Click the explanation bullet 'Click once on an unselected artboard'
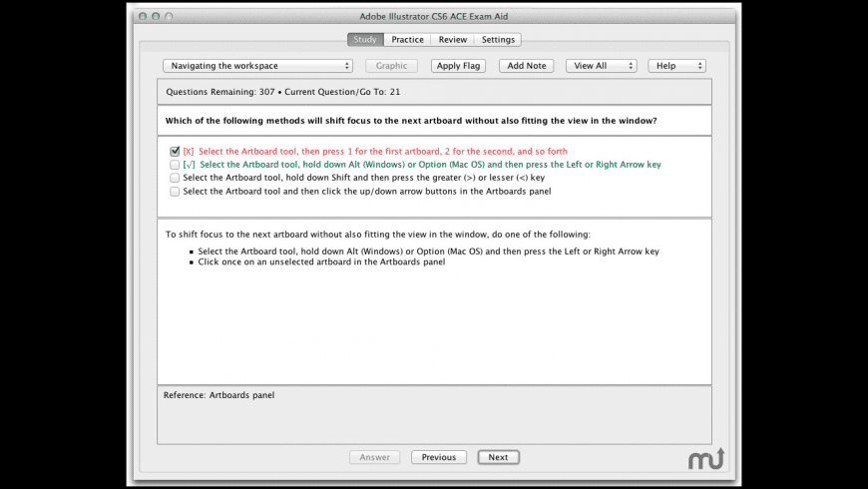The width and height of the screenshot is (868, 489). click(321, 261)
